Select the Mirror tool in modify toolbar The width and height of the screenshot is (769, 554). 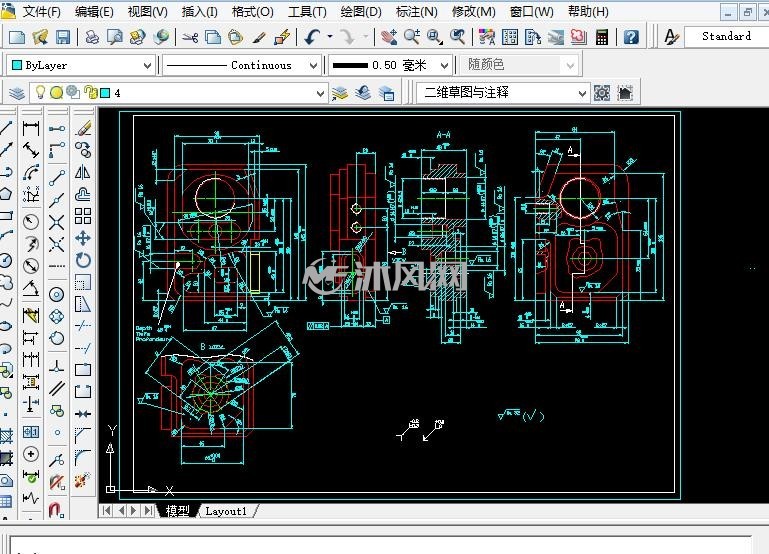click(82, 172)
